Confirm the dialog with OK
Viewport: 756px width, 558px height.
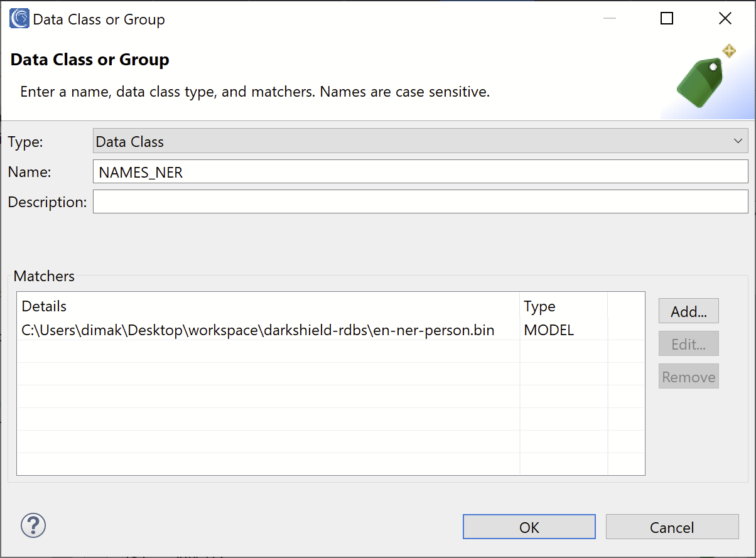click(529, 527)
